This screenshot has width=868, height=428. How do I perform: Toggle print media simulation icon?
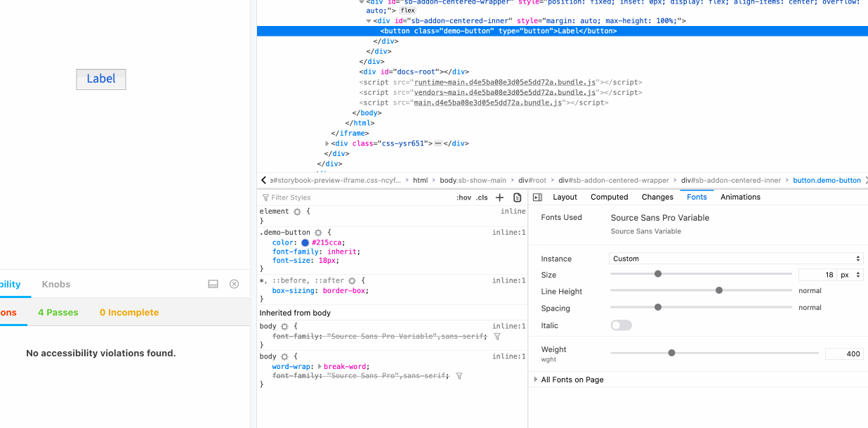pyautogui.click(x=518, y=197)
